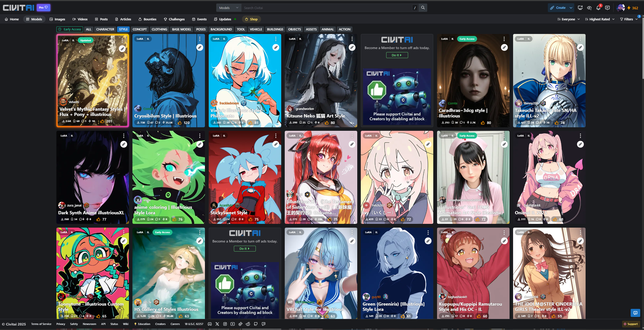Open the Terms of Service link
This screenshot has height=330, width=644.
pos(41,324)
